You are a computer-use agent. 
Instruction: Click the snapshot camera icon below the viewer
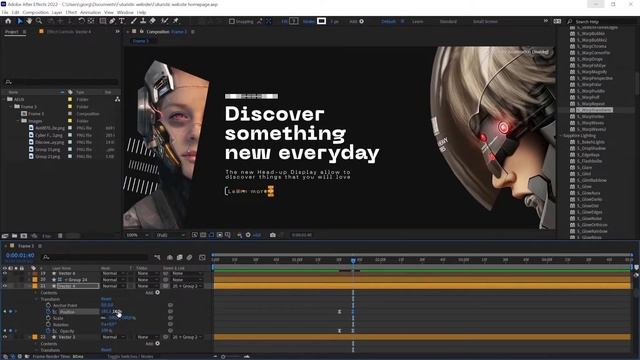273,235
